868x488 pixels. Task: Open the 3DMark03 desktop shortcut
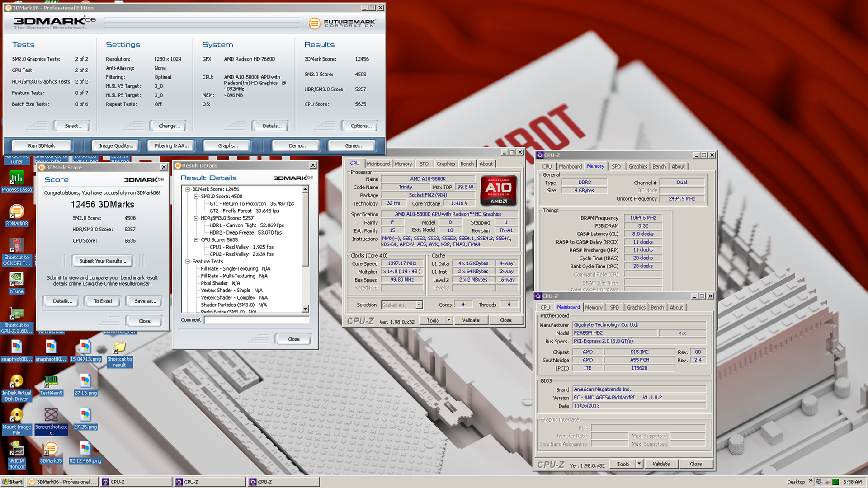point(17,215)
